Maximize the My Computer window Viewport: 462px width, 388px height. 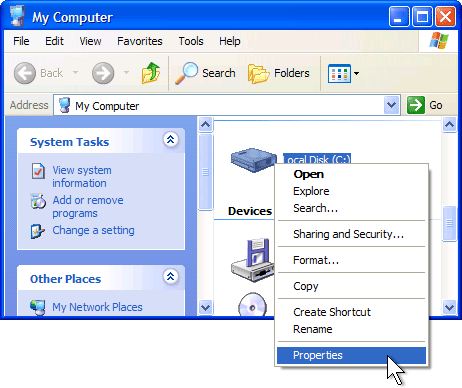[422, 16]
